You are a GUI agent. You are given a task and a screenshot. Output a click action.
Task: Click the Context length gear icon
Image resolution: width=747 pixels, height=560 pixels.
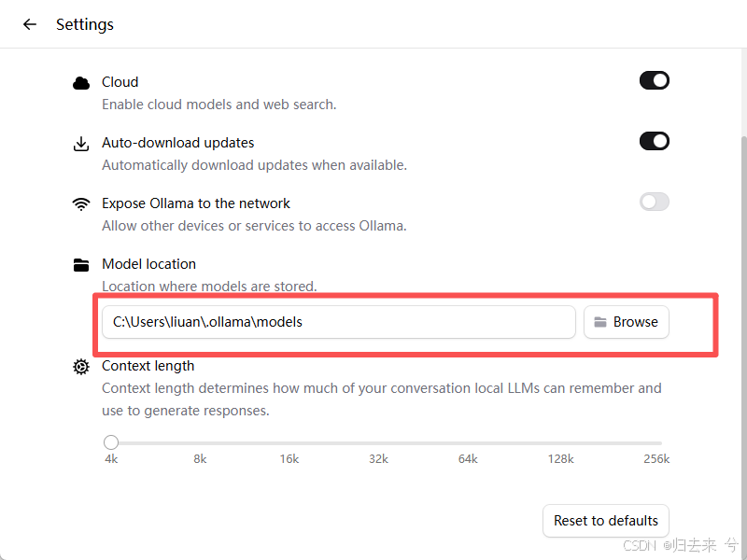point(81,367)
